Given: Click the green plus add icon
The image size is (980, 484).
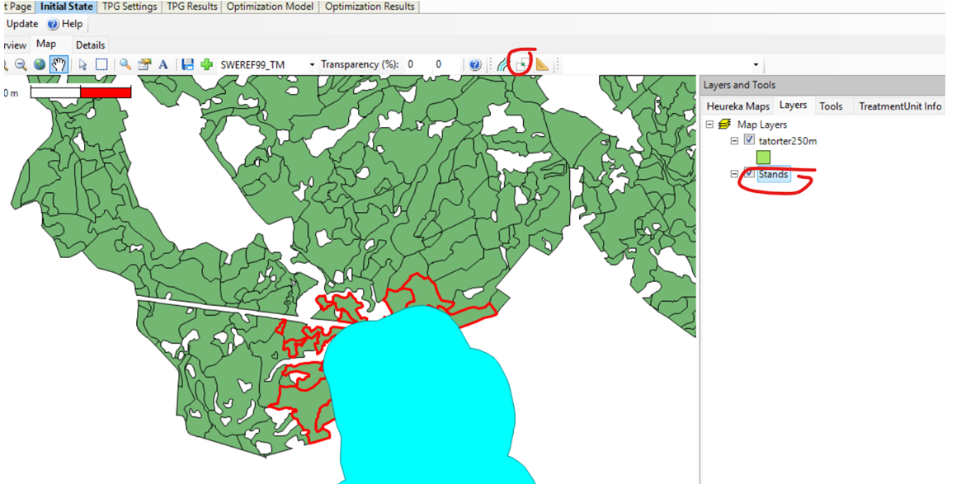Looking at the screenshot, I should [x=206, y=64].
